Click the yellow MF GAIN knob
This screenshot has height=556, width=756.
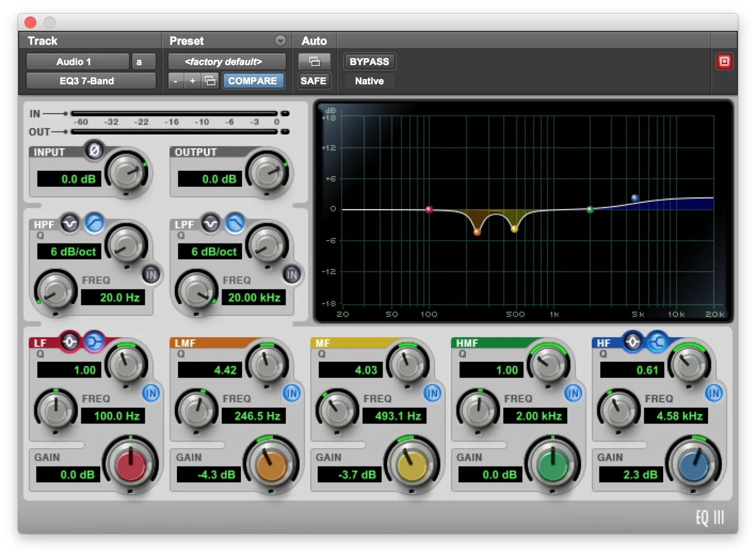412,464
